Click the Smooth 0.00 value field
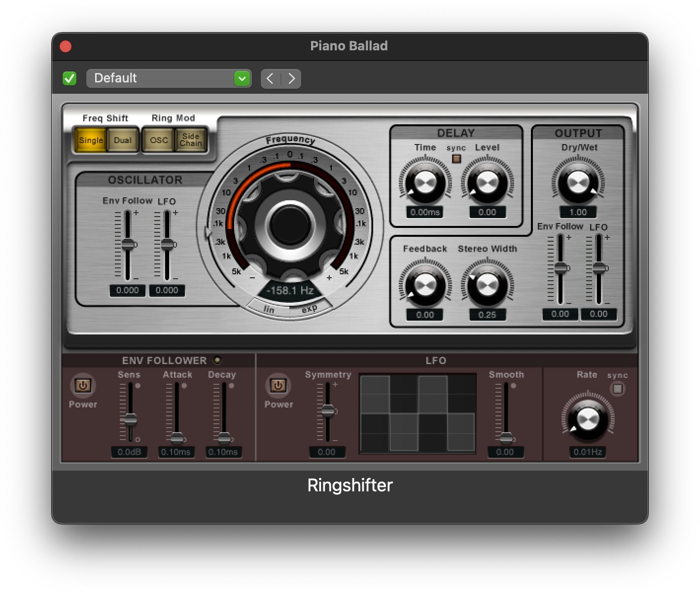This screenshot has height=592, width=700. (x=505, y=452)
